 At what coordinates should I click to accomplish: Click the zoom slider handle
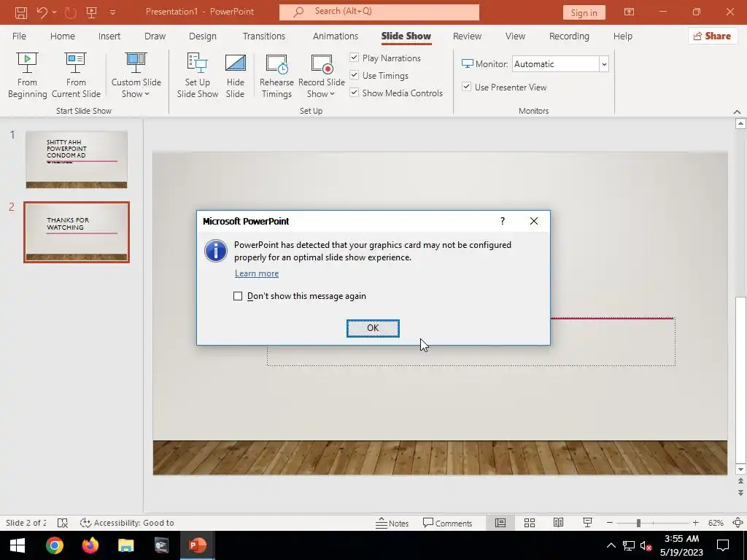click(638, 523)
